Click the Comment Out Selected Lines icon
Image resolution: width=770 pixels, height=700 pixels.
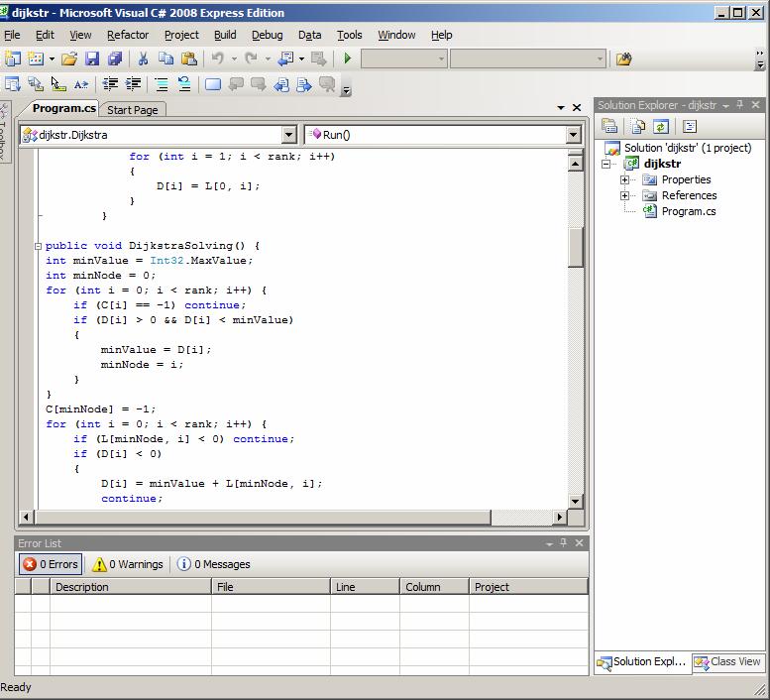click(x=162, y=84)
